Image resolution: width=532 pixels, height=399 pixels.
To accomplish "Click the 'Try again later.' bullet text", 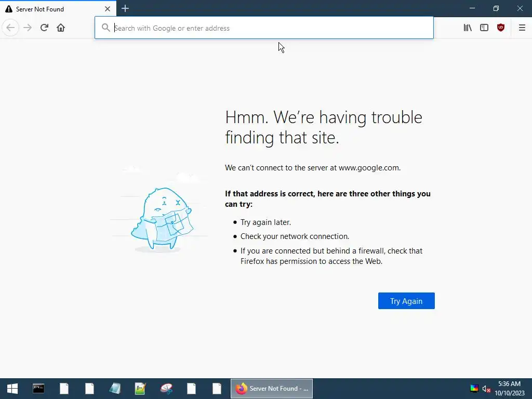I will [265, 222].
